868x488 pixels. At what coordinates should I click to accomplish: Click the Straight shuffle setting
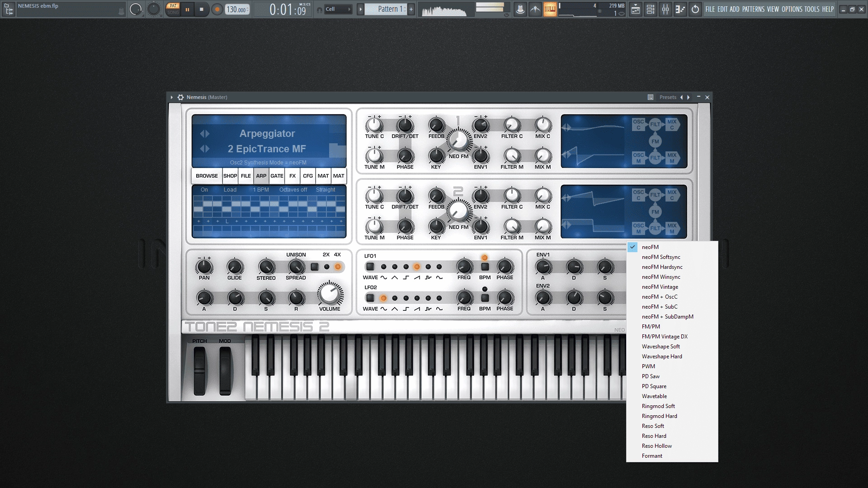pyautogui.click(x=325, y=190)
